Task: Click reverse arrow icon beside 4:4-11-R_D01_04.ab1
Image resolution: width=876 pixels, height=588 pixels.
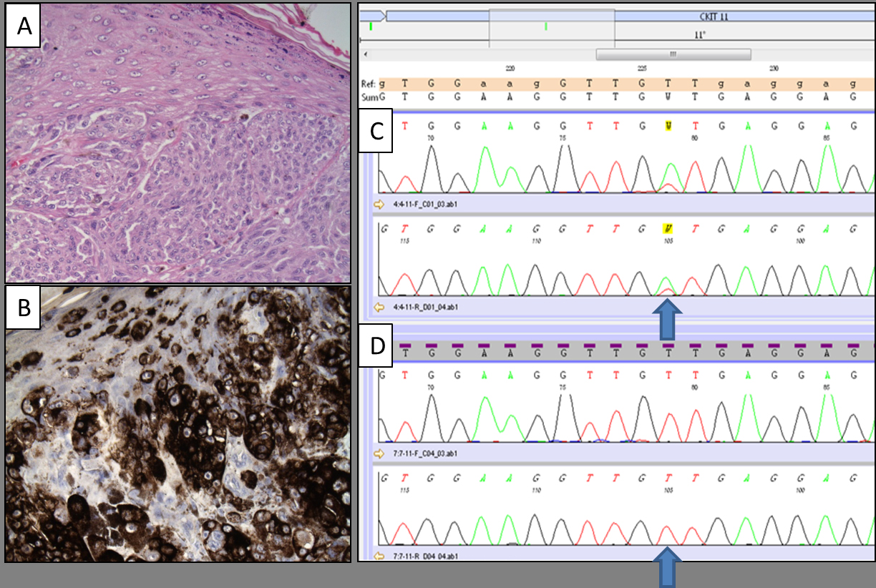Action: pos(379,307)
